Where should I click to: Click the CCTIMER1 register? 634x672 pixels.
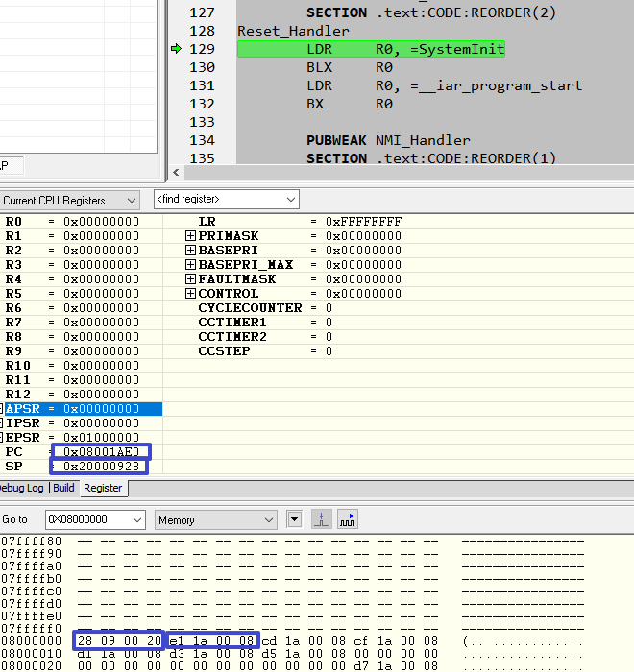(232, 323)
